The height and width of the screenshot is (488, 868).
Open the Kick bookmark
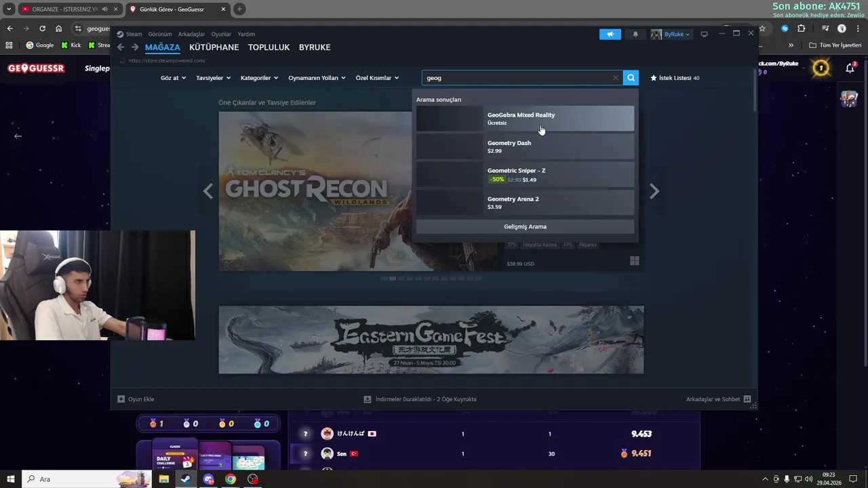(71, 45)
